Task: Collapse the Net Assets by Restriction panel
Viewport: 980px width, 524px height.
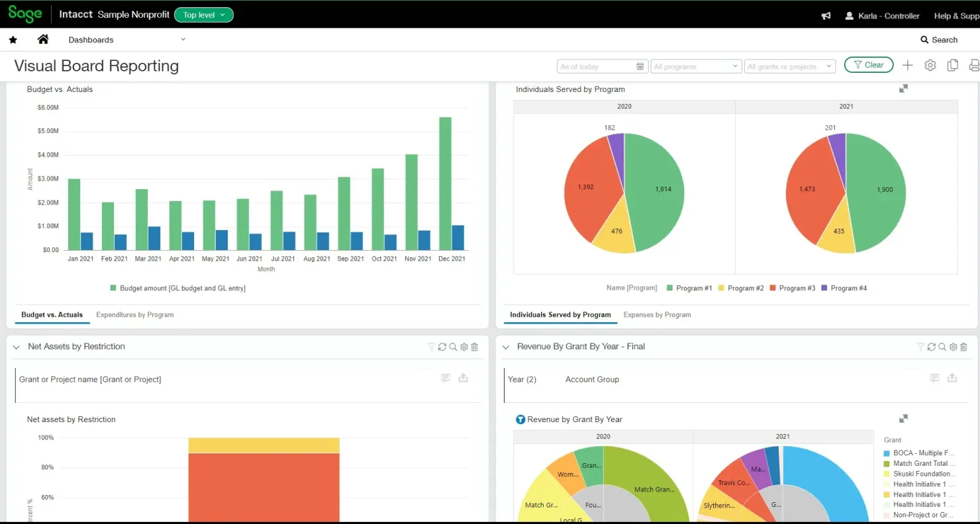Action: coord(17,347)
